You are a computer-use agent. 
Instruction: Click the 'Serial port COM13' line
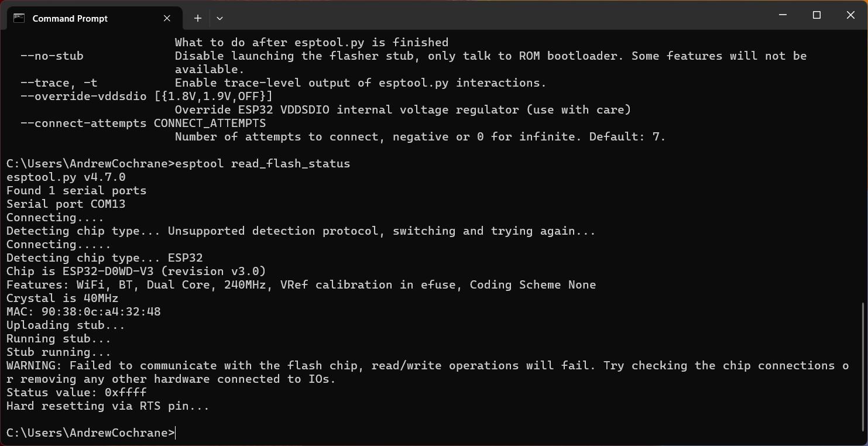[x=66, y=204]
